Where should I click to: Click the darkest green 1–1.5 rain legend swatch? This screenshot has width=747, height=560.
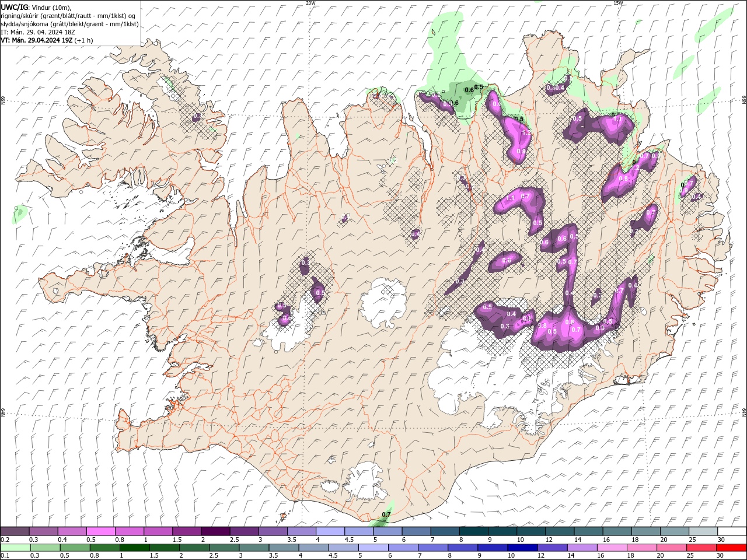(x=135, y=548)
